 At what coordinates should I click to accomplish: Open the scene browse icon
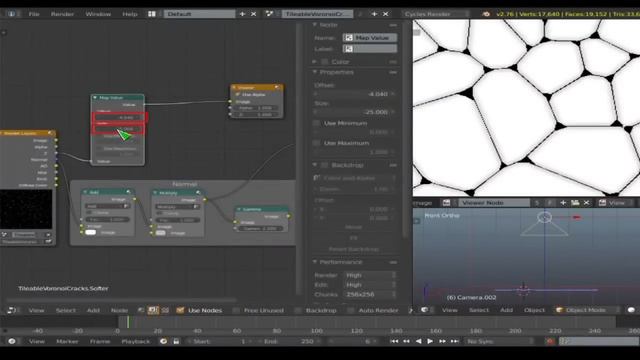pyautogui.click(x=269, y=14)
